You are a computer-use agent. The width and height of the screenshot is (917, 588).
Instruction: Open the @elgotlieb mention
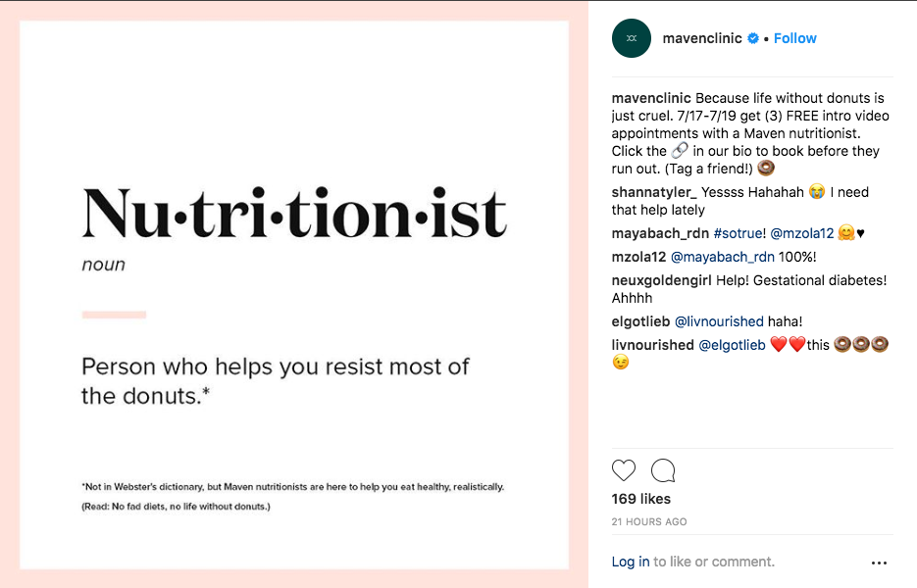(733, 345)
